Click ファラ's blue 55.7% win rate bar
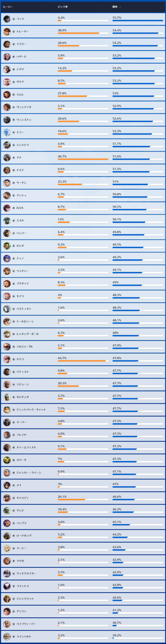This screenshot has height=644, width=166. [138, 21]
